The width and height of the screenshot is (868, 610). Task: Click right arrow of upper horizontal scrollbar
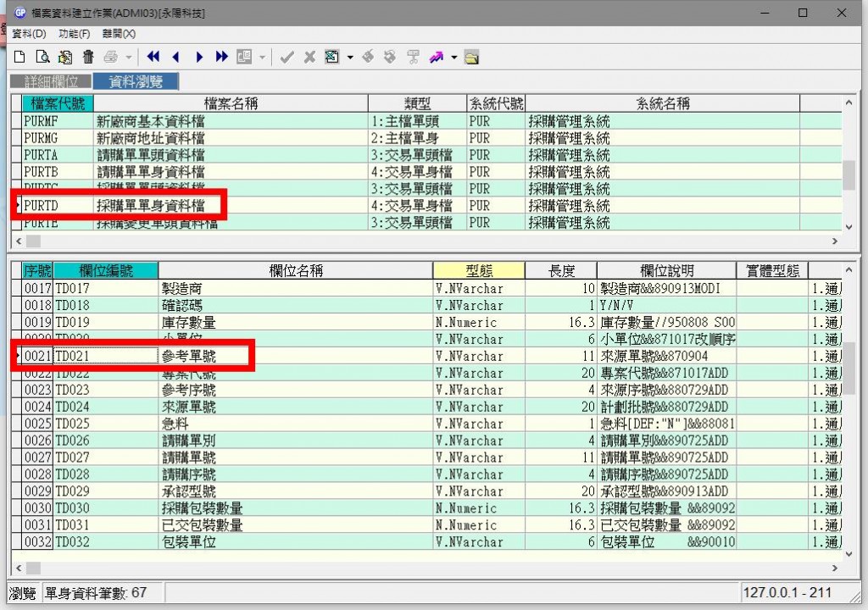click(x=835, y=241)
